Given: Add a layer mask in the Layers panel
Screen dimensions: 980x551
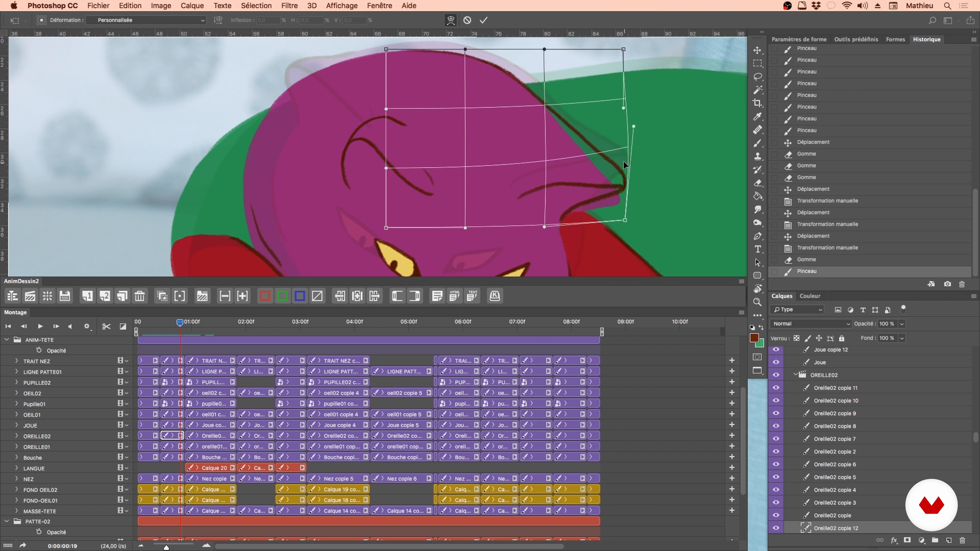Looking at the screenshot, I should [x=907, y=540].
